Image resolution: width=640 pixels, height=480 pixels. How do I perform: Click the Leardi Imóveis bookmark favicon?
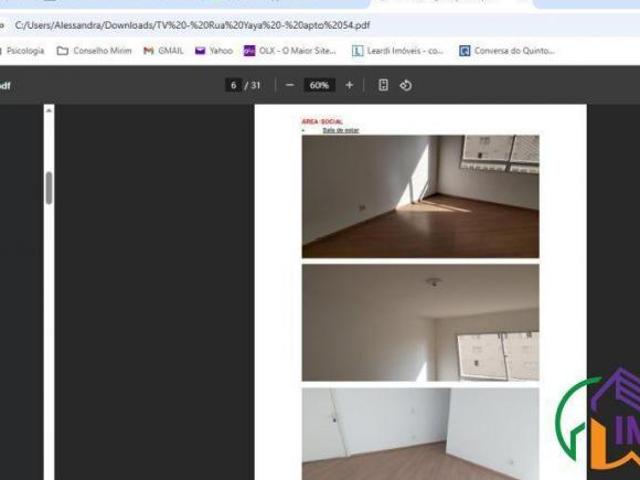tap(358, 51)
